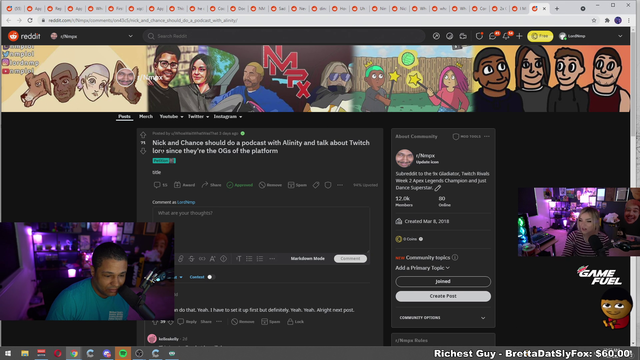The width and height of the screenshot is (640, 360).
Task: Click the Joined button in sidebar
Action: [x=443, y=282]
